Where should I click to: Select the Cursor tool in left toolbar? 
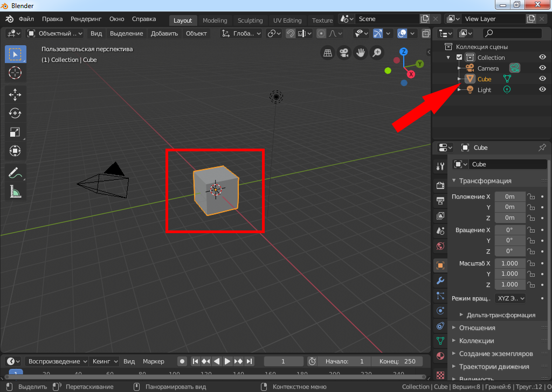coord(15,73)
